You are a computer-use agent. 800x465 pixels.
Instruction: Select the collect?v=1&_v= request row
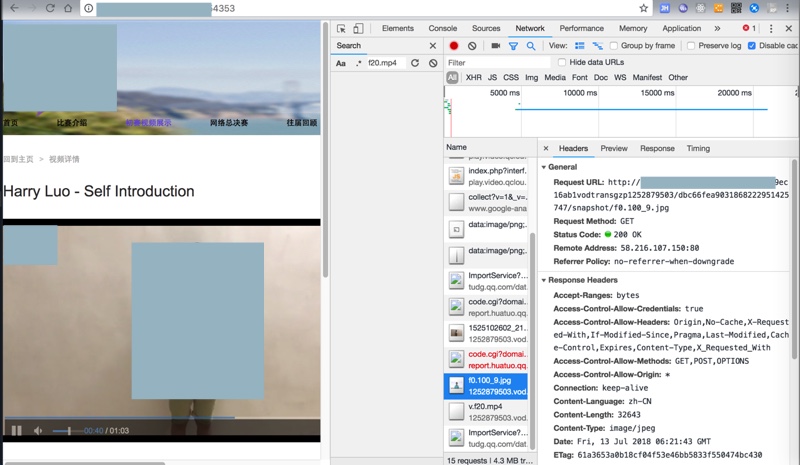[487, 203]
